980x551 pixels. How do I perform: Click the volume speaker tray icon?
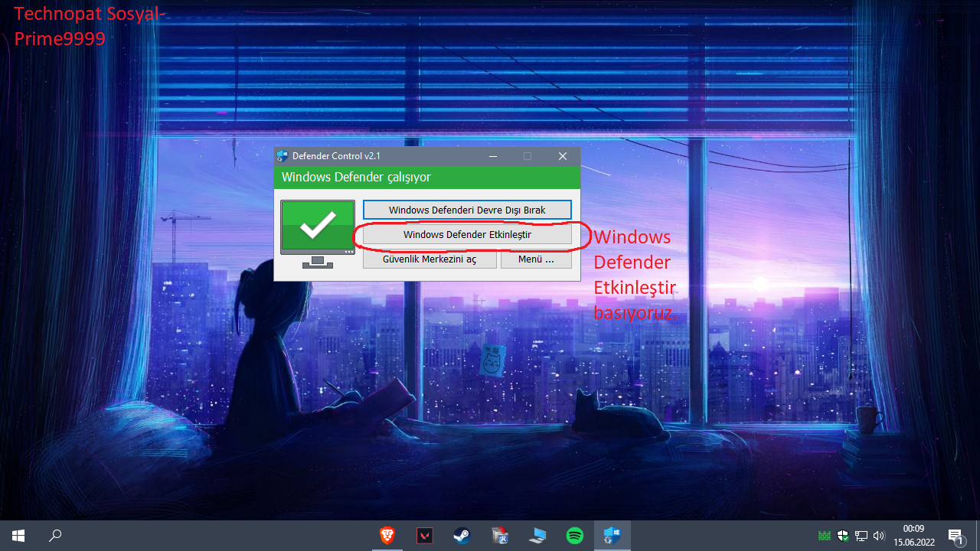click(879, 536)
